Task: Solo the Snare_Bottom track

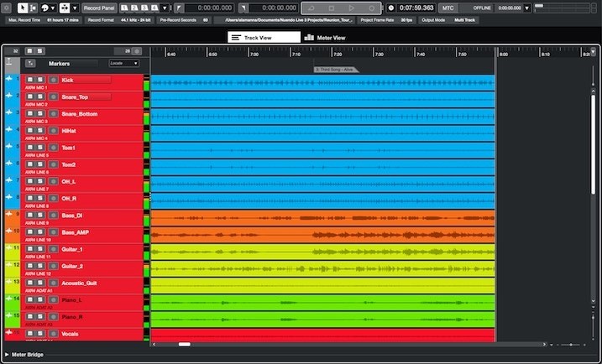Action: pyautogui.click(x=40, y=113)
